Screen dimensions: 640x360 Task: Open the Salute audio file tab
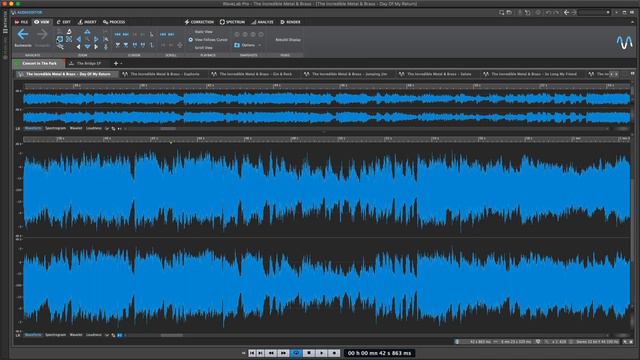tap(437, 74)
